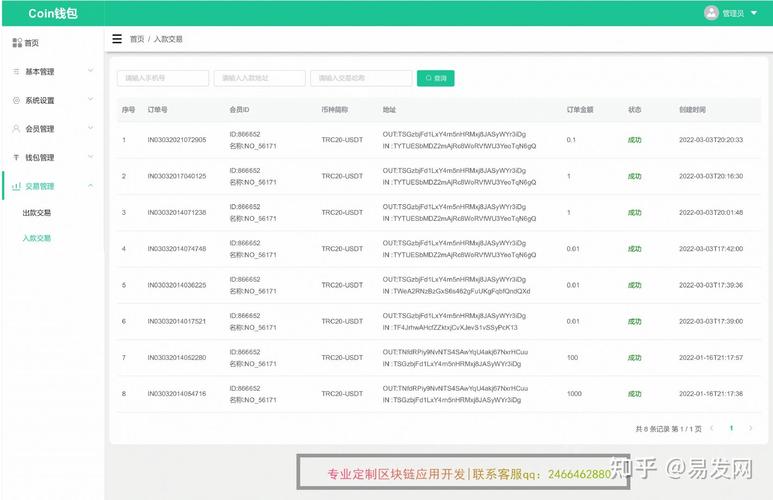Click the 创建时间 column header
This screenshot has height=500, width=773.
(692, 109)
